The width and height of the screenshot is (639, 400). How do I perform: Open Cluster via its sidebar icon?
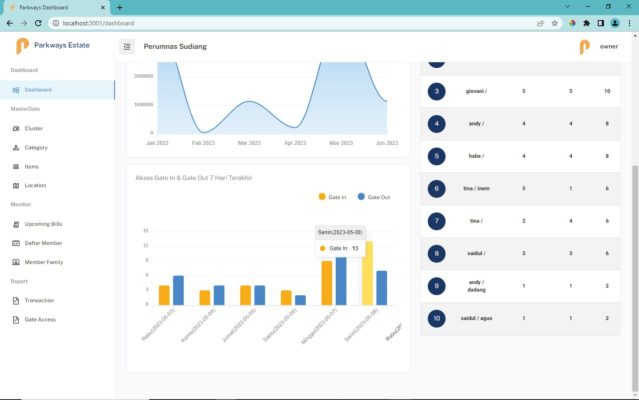pyautogui.click(x=14, y=128)
